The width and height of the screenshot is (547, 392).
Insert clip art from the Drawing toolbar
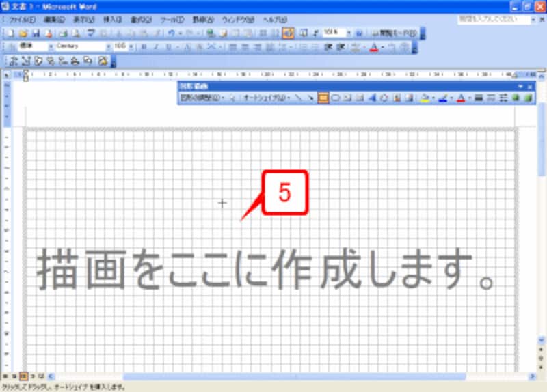397,98
